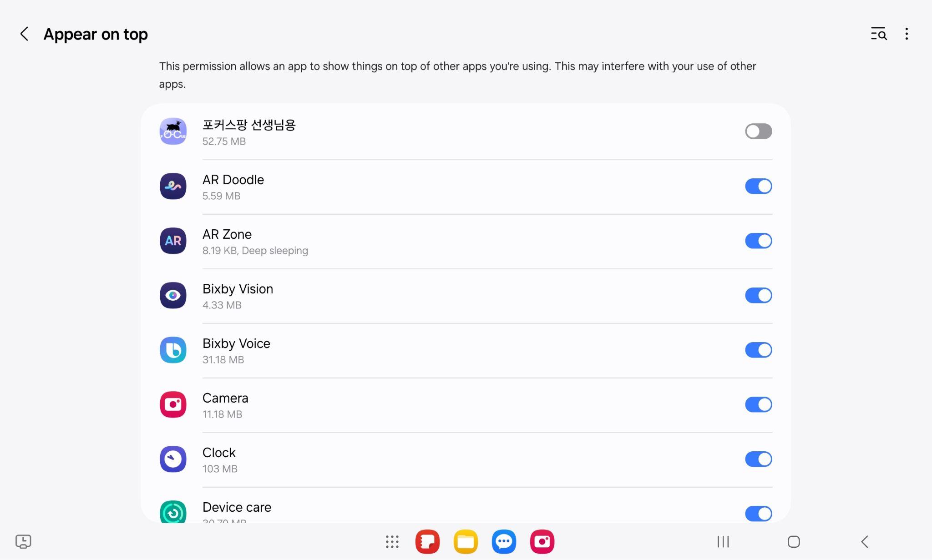Open the Messages app from taskbar
The height and width of the screenshot is (560, 932).
click(x=504, y=542)
